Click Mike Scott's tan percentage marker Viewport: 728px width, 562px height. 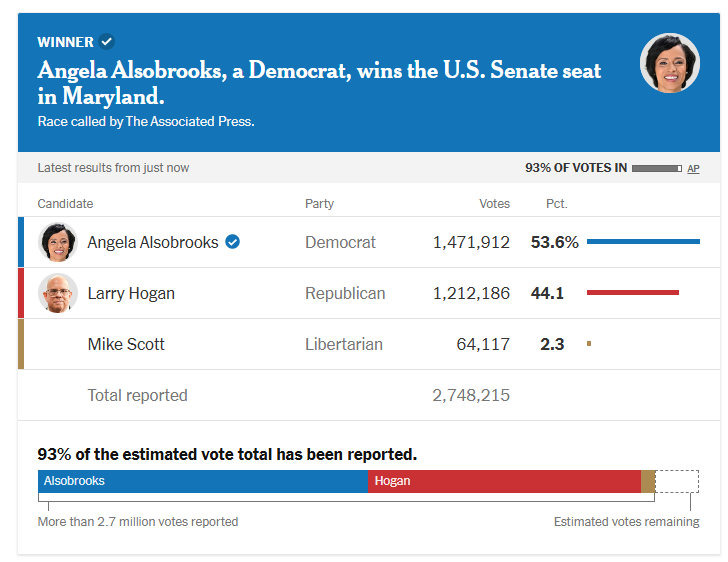pyautogui.click(x=589, y=344)
